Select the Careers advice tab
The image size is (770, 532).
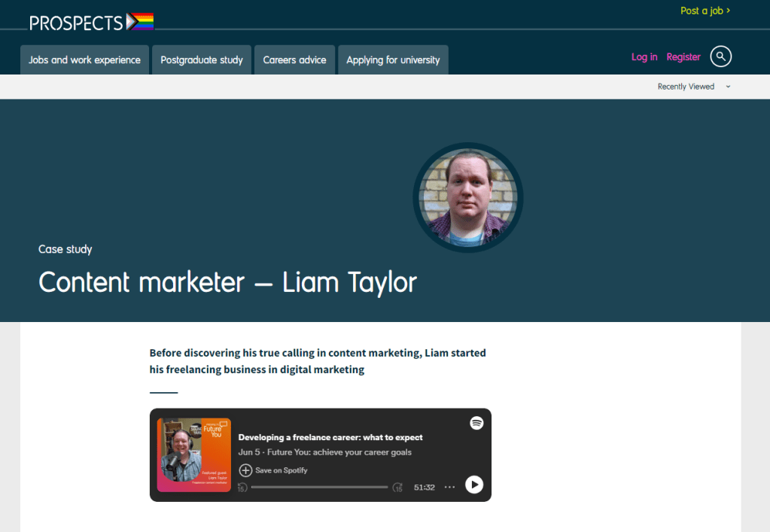point(294,60)
